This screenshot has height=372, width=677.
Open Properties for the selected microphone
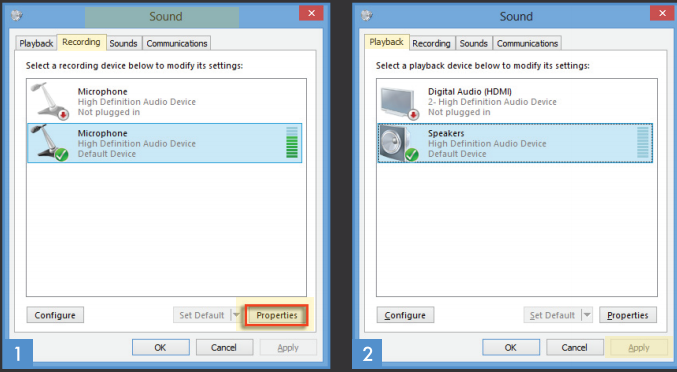(x=277, y=315)
